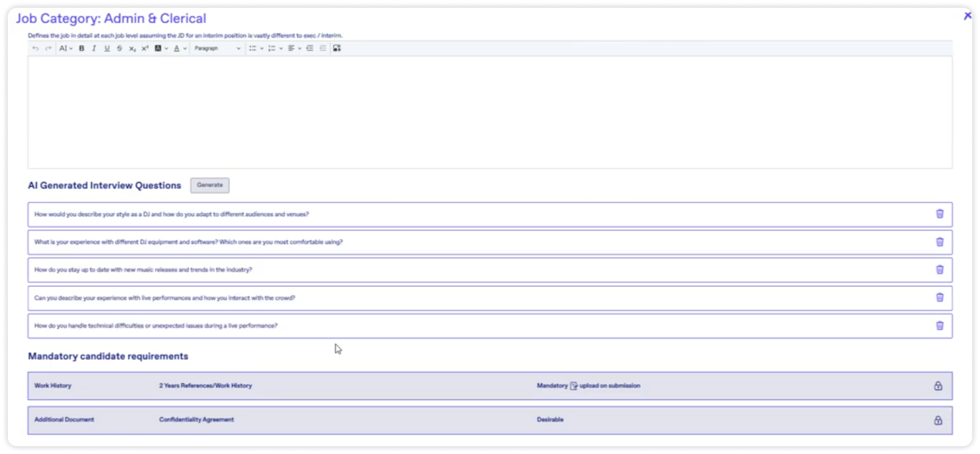Insert a bulleted list
Image resolution: width=980 pixels, height=454 pixels.
tap(252, 48)
